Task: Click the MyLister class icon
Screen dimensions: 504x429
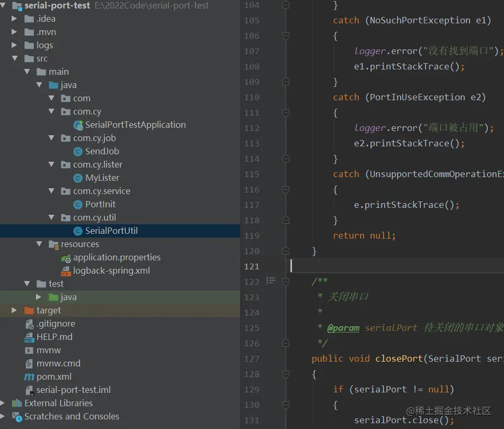Action: (78, 178)
